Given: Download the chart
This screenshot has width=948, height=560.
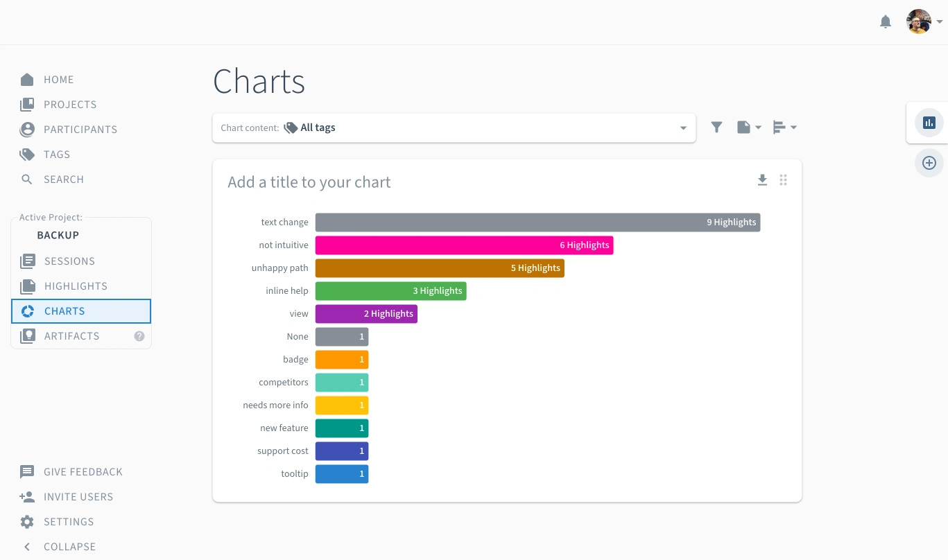Looking at the screenshot, I should pyautogui.click(x=762, y=180).
